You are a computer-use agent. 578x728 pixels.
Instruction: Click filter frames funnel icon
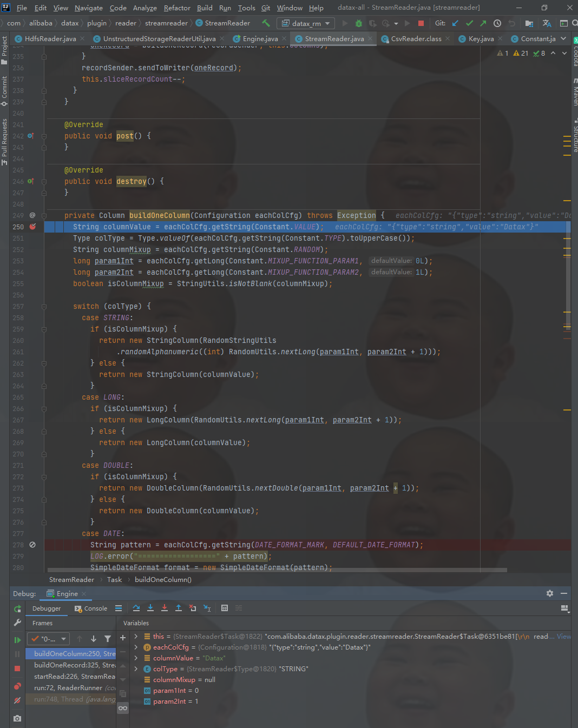(108, 639)
